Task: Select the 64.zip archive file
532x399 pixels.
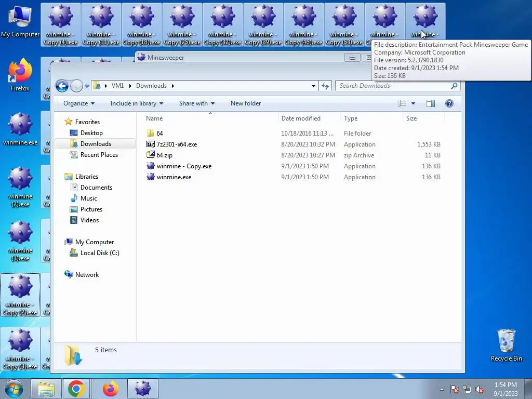Action: (x=294, y=155)
